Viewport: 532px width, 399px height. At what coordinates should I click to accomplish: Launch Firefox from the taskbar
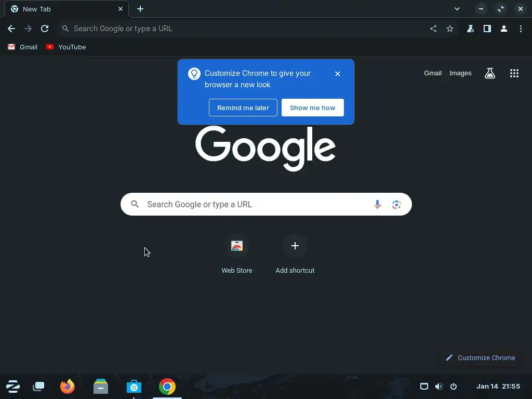[x=68, y=387]
